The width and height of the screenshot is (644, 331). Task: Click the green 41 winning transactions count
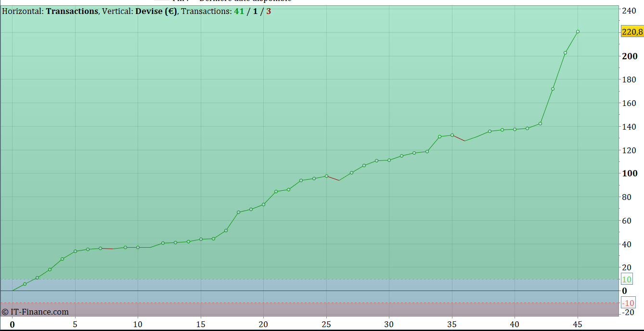(239, 11)
